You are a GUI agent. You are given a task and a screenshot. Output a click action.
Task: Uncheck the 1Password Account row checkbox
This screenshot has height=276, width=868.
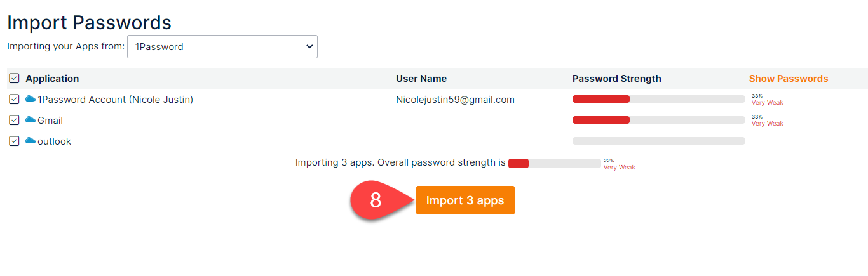pyautogui.click(x=14, y=100)
